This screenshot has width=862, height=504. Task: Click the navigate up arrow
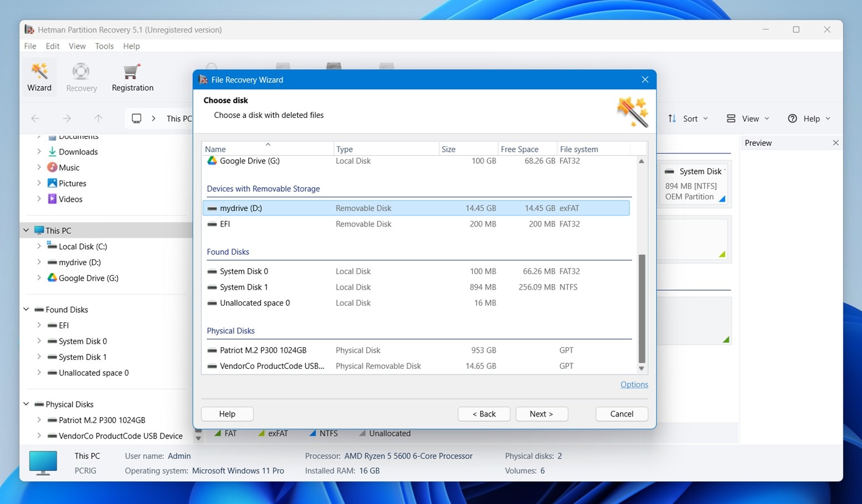click(98, 118)
